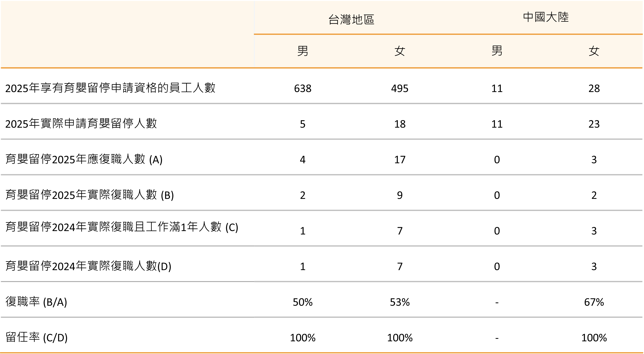The height and width of the screenshot is (354, 644).
Task: Select the 男 subheader under 台灣地區
Action: pos(303,51)
